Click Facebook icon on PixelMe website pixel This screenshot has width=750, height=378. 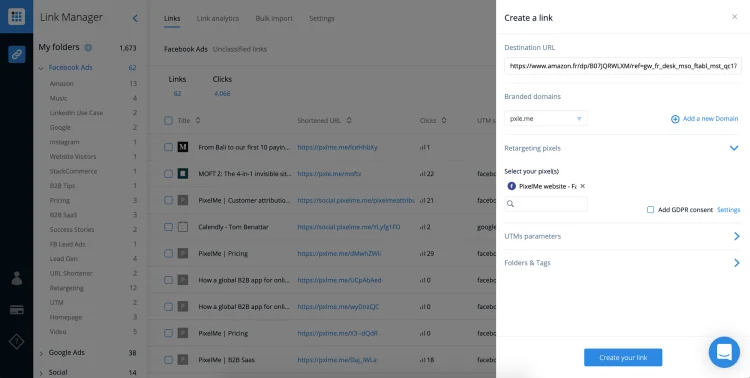tap(512, 186)
